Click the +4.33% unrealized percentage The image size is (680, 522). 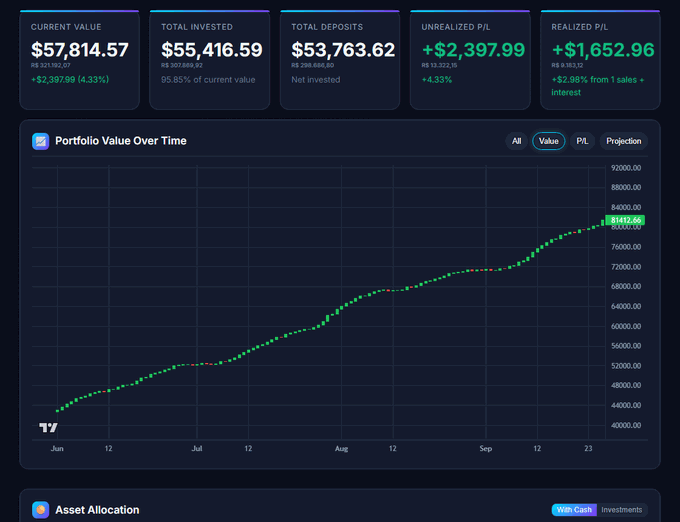(437, 80)
